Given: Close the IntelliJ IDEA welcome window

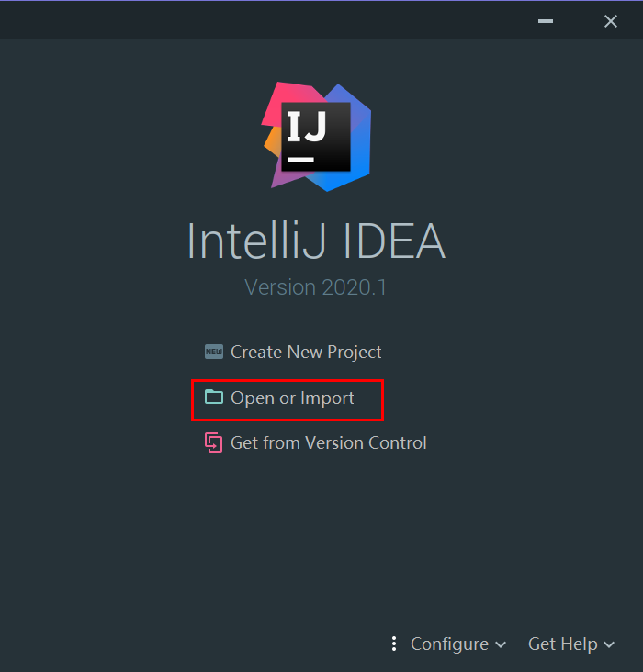Looking at the screenshot, I should [x=611, y=21].
